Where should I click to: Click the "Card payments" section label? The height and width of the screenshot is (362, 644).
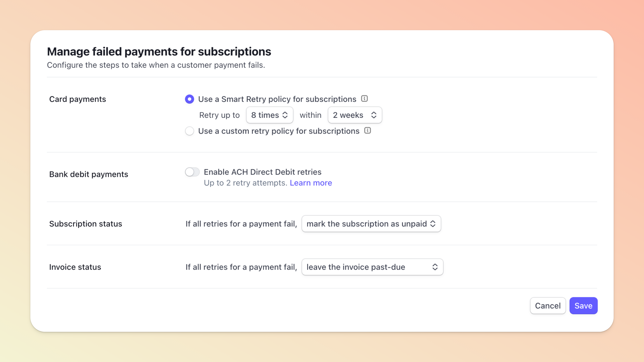(x=77, y=99)
